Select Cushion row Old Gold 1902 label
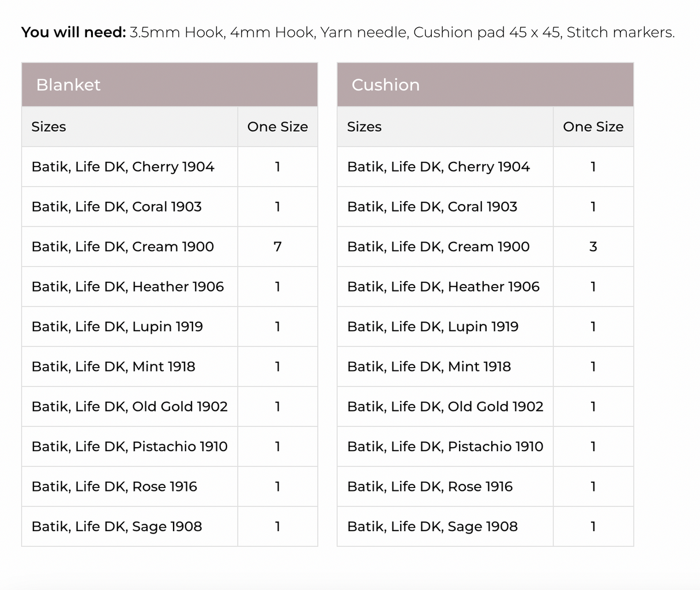700x590 pixels. pos(445,407)
